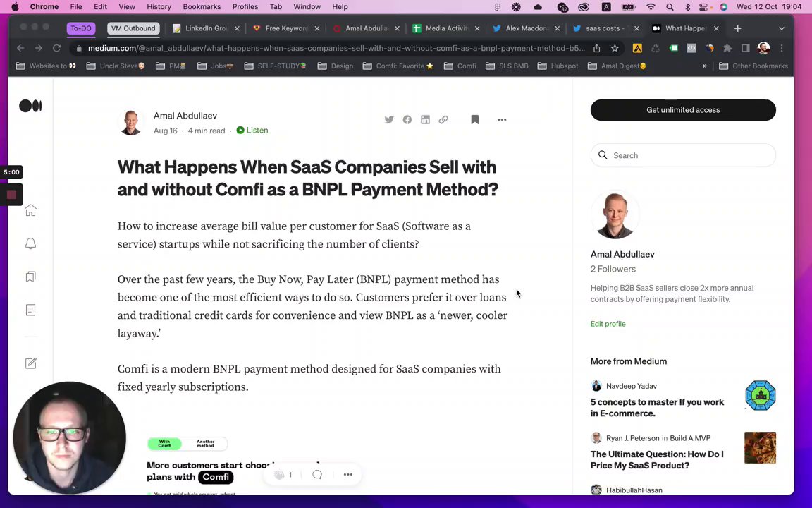This screenshot has width=812, height=508.
Task: Open the SELF-STUDY bookmarks folder
Action: (x=275, y=66)
